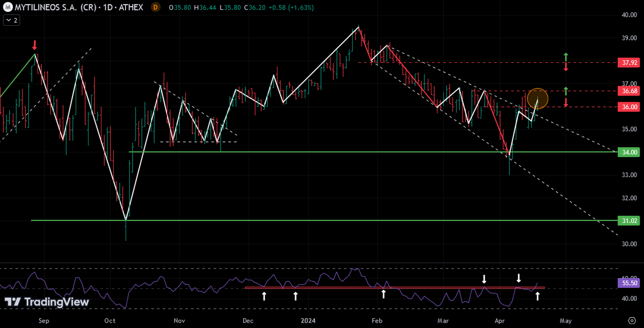Click the high value H36.44
This screenshot has width=644, height=328.
tap(205, 8)
